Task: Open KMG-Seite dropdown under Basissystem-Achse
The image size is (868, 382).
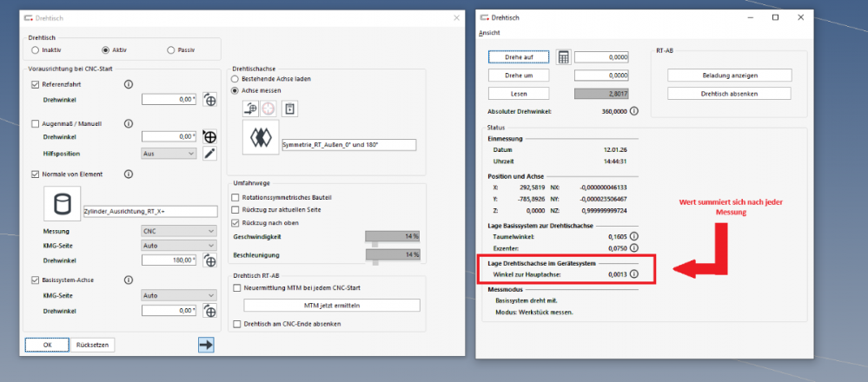Action: (x=177, y=295)
